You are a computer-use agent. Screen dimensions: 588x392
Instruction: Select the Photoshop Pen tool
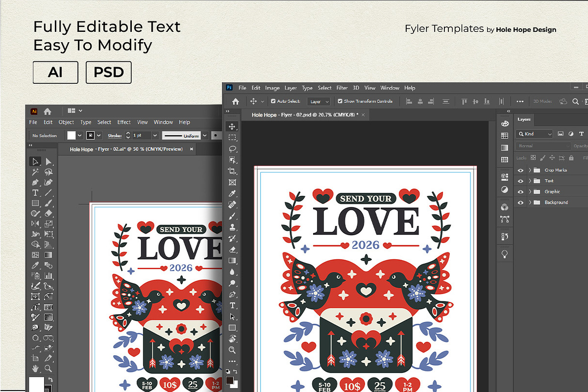click(x=232, y=294)
